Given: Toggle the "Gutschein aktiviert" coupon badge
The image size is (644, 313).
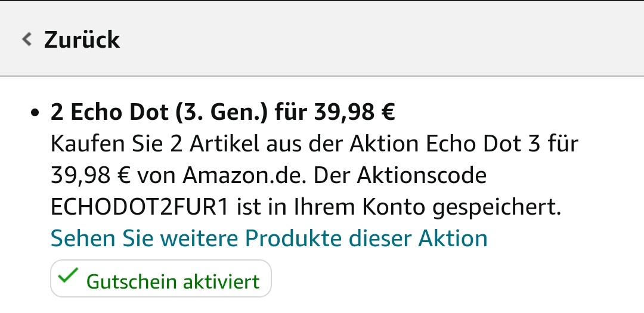Looking at the screenshot, I should tap(161, 278).
